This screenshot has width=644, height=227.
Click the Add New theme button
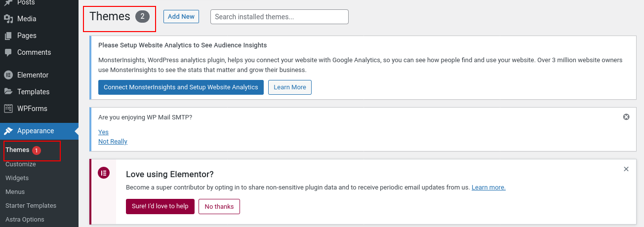(x=181, y=16)
